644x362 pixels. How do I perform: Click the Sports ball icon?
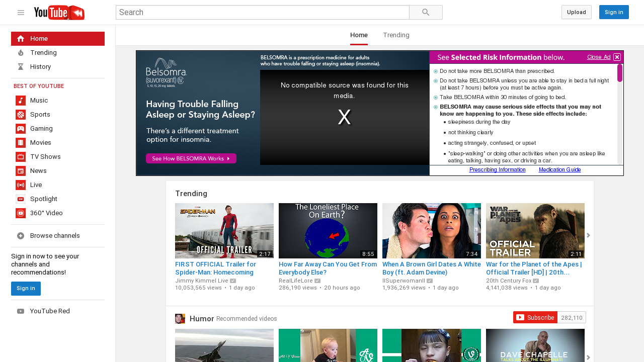[x=21, y=115]
